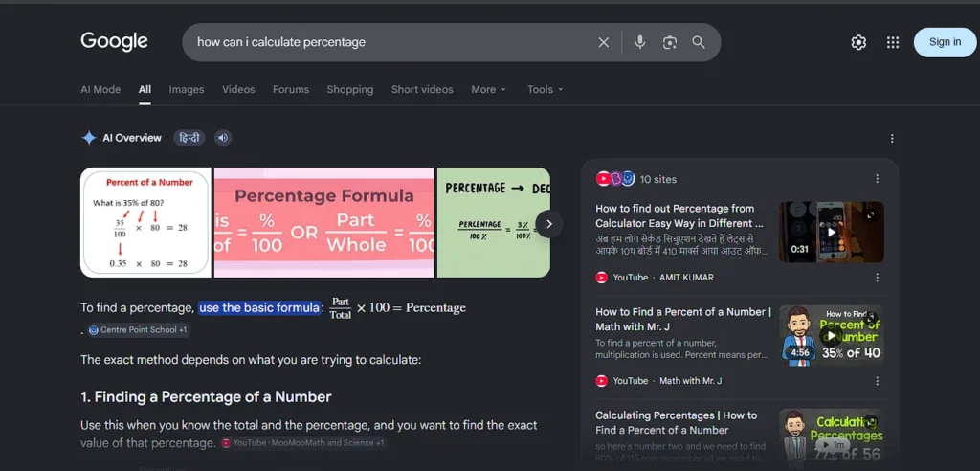This screenshot has height=471, width=980.
Task: Start voice search with microphone icon
Action: [639, 42]
